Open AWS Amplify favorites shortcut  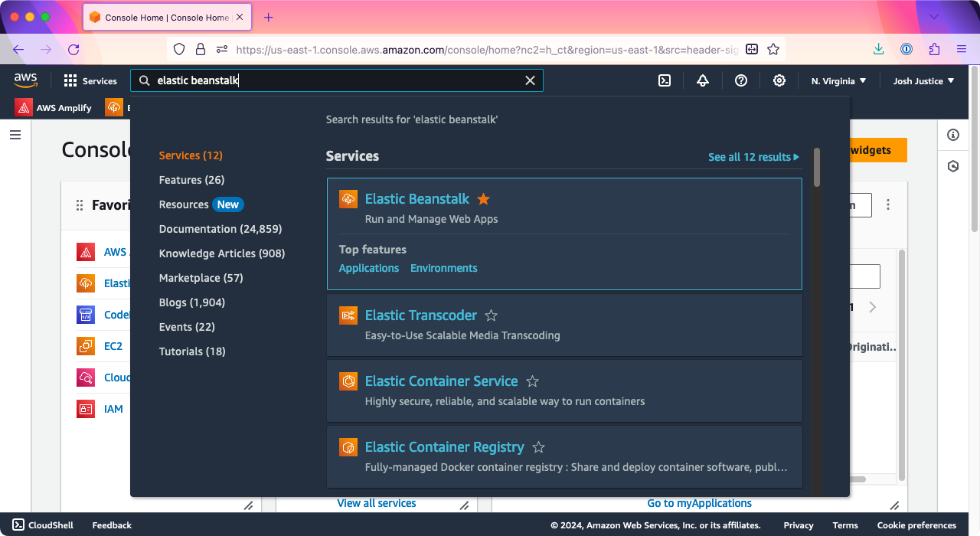tap(54, 107)
